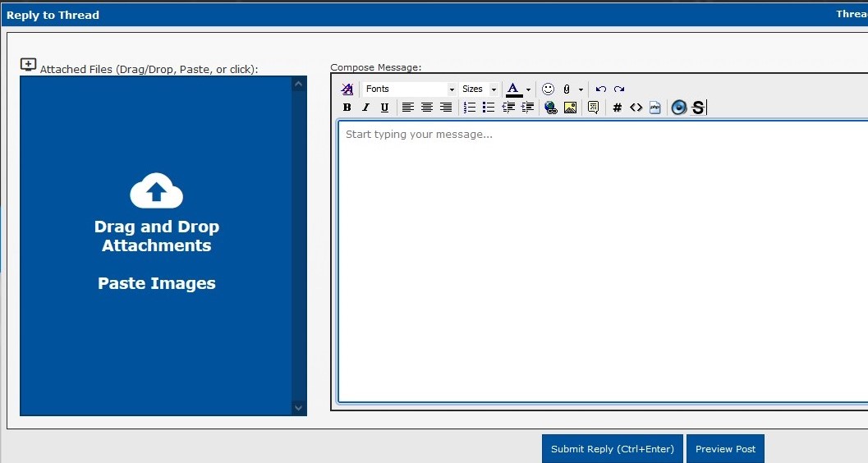Open the Fonts dropdown
The image size is (868, 463).
point(409,89)
